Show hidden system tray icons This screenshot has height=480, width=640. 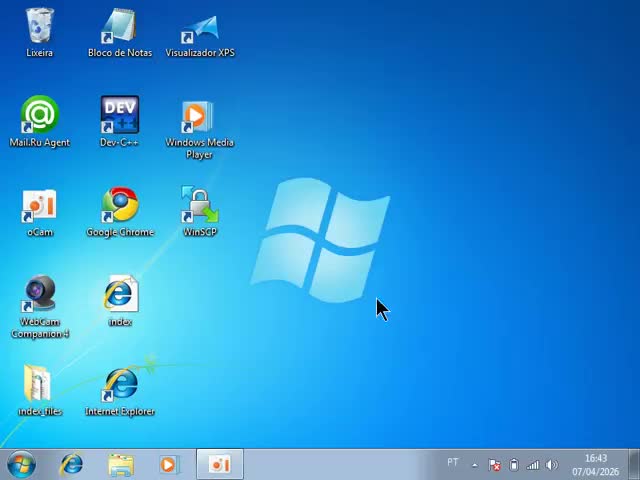pos(475,465)
